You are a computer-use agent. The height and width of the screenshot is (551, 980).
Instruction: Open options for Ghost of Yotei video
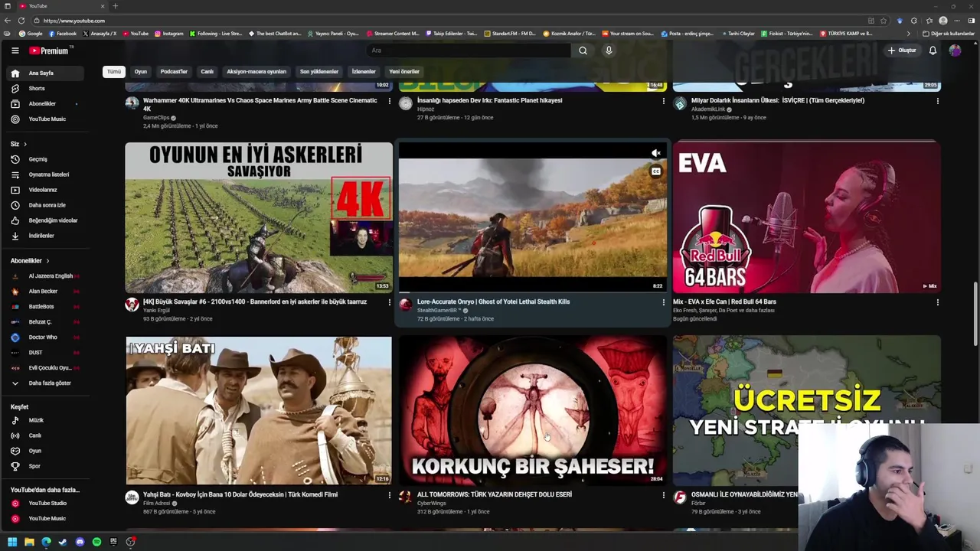[x=663, y=302]
